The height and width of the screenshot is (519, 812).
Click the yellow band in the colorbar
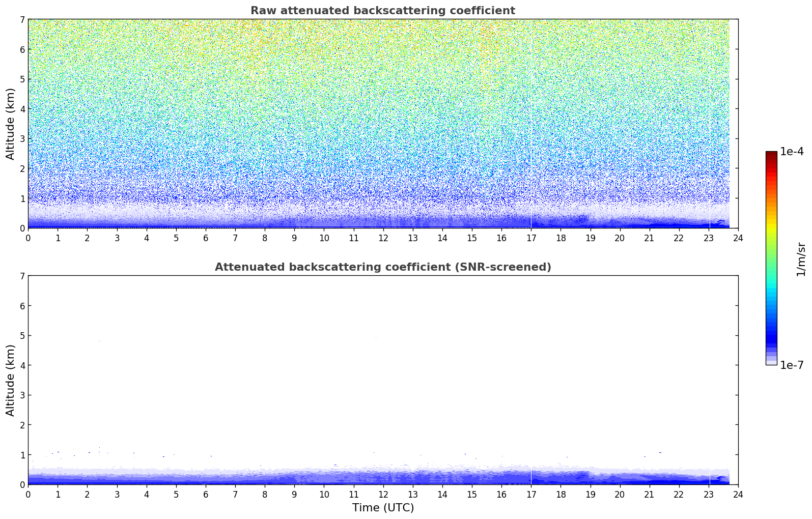click(771, 224)
